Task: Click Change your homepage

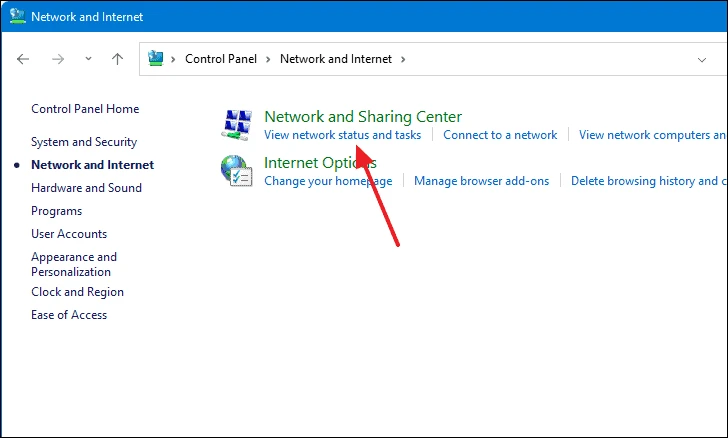Action: point(328,181)
